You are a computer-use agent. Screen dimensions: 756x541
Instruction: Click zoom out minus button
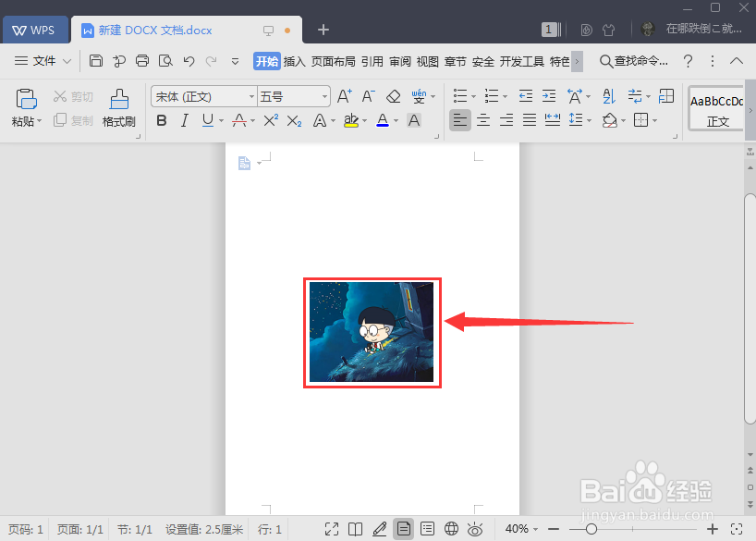pyautogui.click(x=554, y=529)
